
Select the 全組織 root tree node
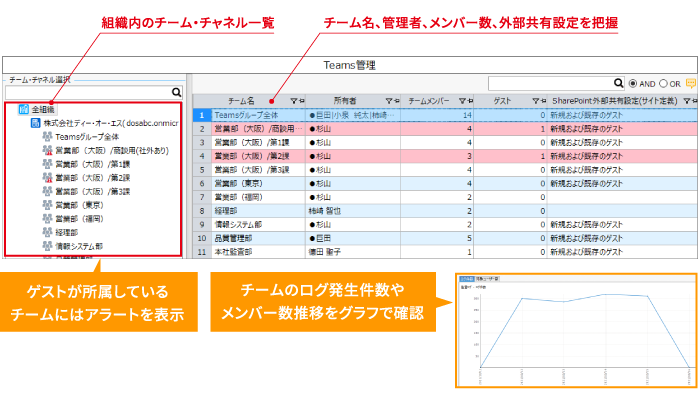click(x=37, y=109)
